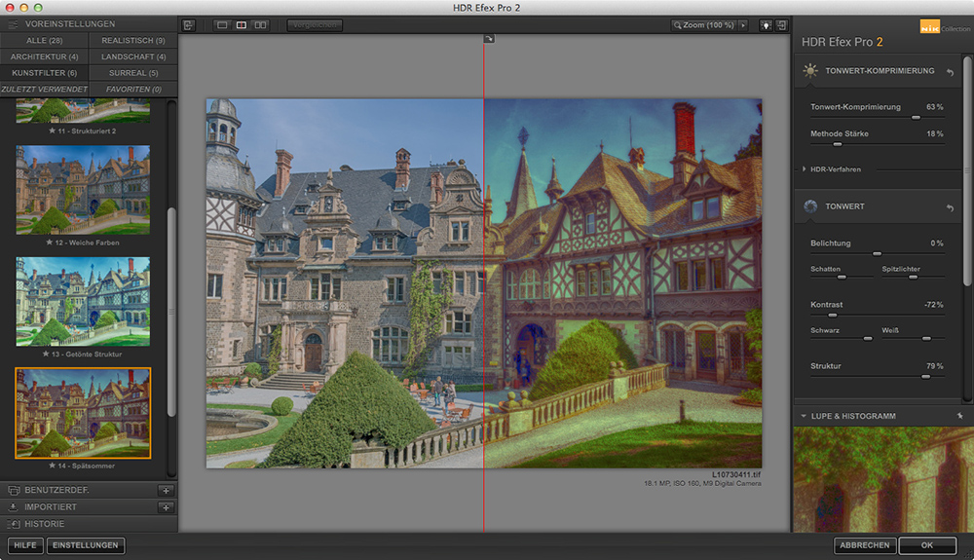Switch to single image view mode
This screenshot has height=560, width=974.
pos(222,24)
